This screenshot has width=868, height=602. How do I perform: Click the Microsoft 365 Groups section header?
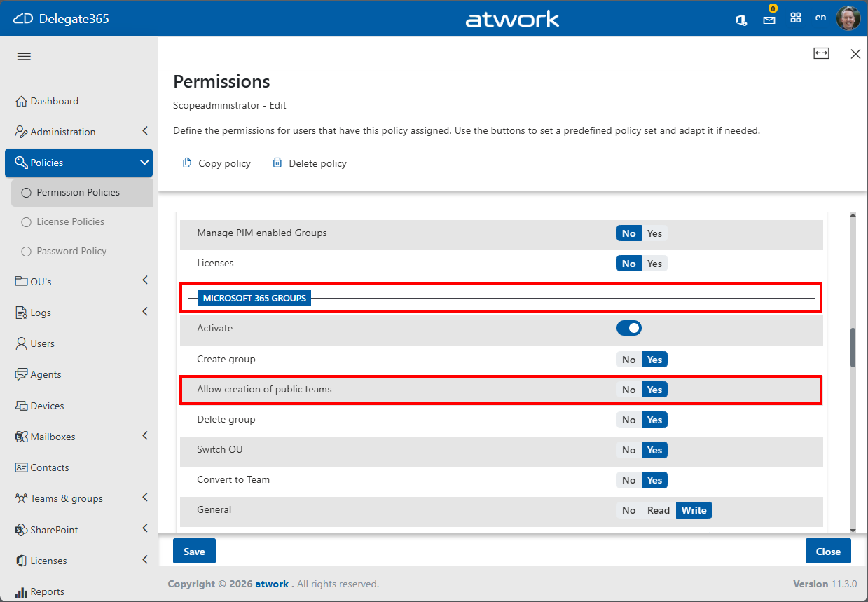[254, 298]
